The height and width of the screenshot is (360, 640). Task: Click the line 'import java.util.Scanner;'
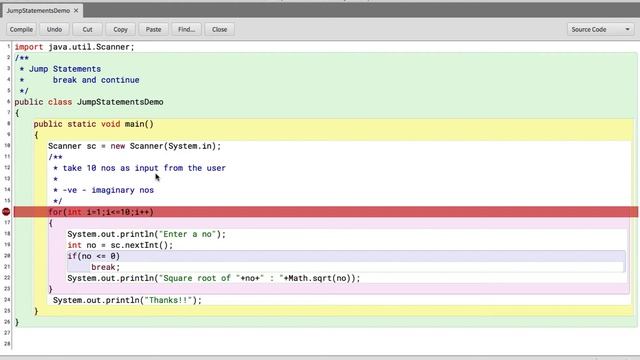tap(74, 47)
